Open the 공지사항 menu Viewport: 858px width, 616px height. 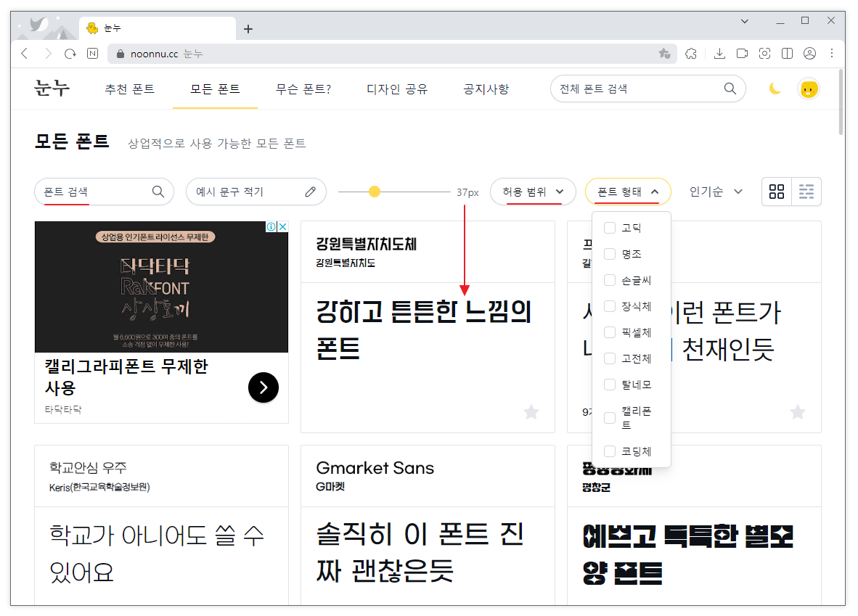[x=486, y=89]
